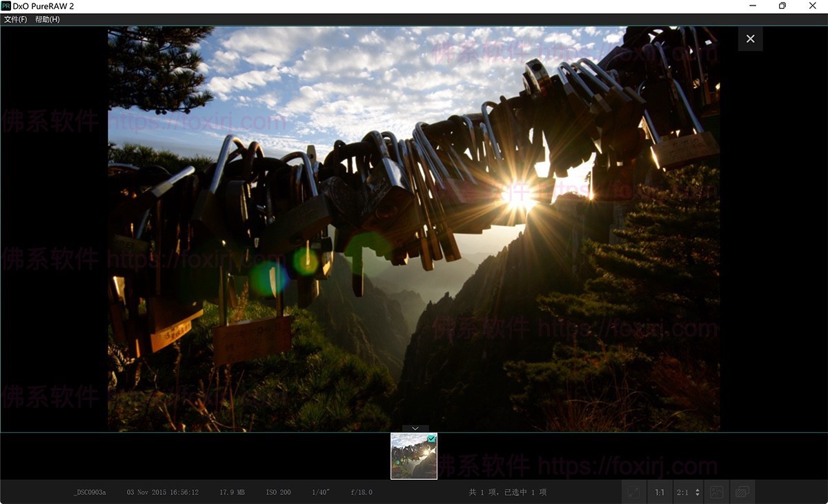Collapse the filmstrip using the chevron arrow

pos(415,428)
